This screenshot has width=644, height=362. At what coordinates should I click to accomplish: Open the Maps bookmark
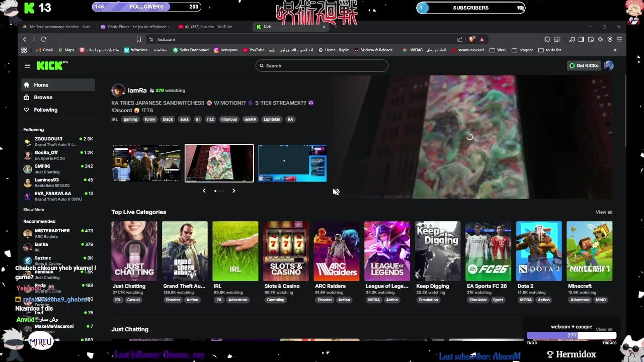(66, 50)
